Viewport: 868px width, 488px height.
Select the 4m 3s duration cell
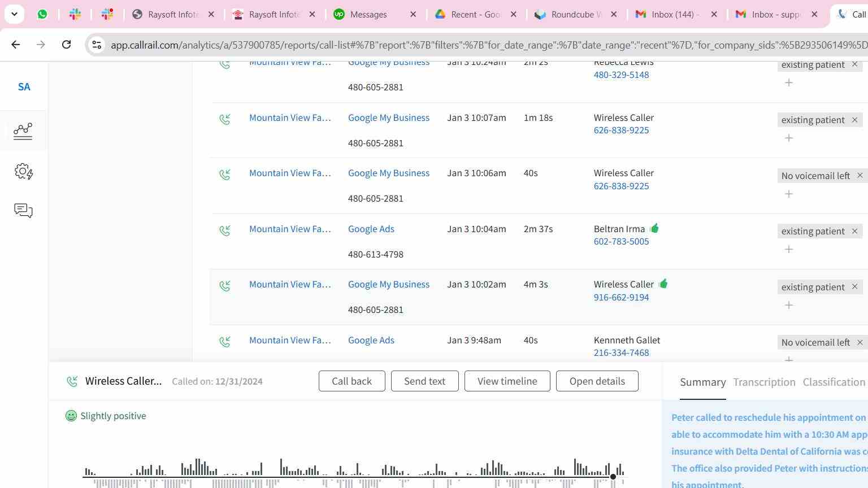point(536,284)
